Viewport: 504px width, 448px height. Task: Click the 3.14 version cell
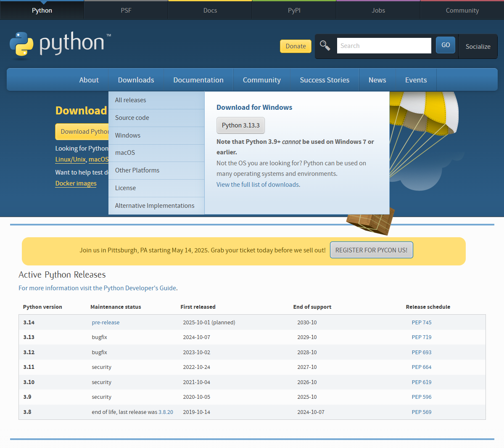click(29, 322)
